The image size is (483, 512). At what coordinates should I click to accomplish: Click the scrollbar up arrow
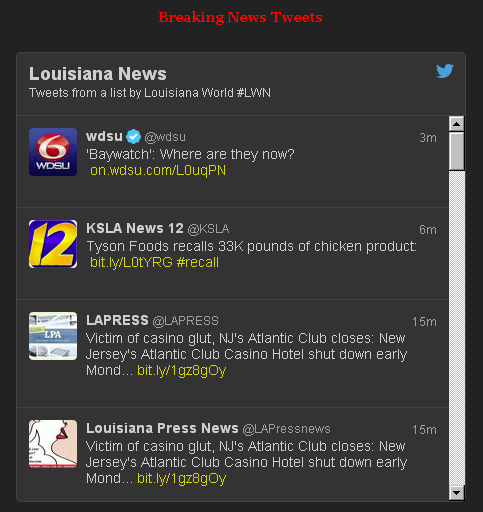457,124
